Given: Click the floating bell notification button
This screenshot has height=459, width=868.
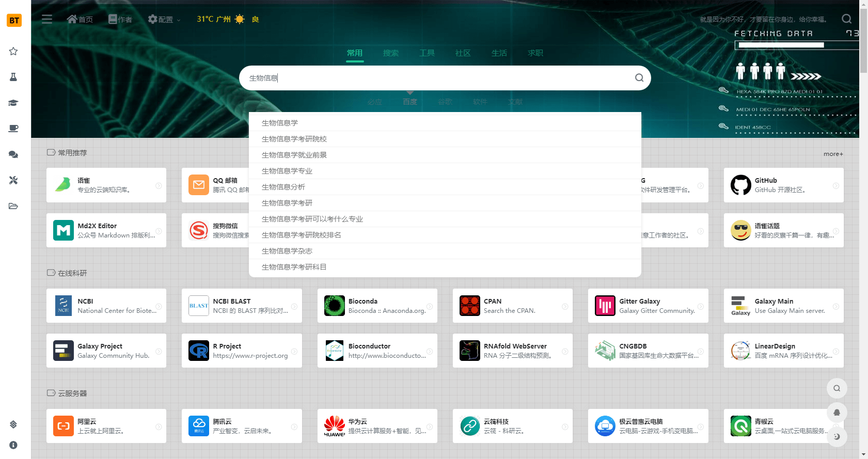Looking at the screenshot, I should pos(837,413).
